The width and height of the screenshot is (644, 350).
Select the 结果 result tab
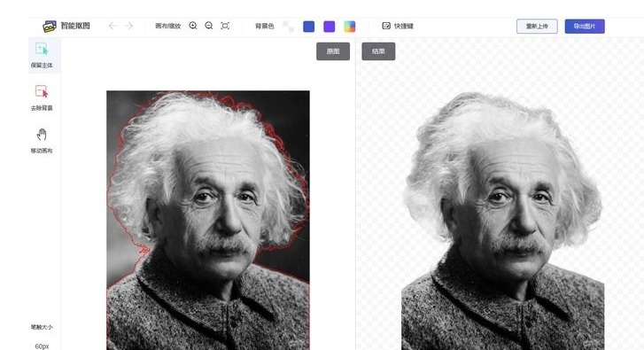click(x=378, y=51)
